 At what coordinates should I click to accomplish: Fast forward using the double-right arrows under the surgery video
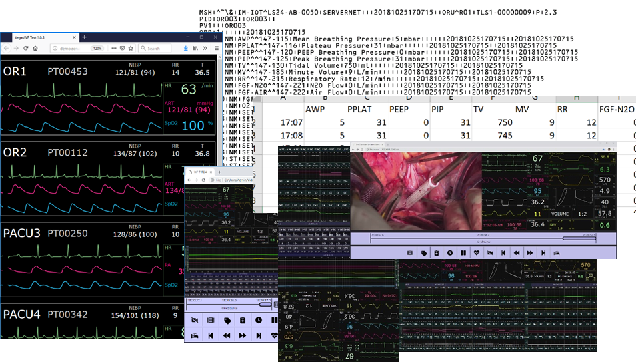tap(530, 252)
